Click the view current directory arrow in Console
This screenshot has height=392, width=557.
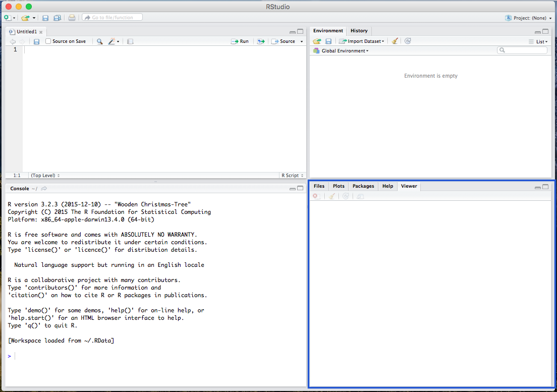coord(44,188)
